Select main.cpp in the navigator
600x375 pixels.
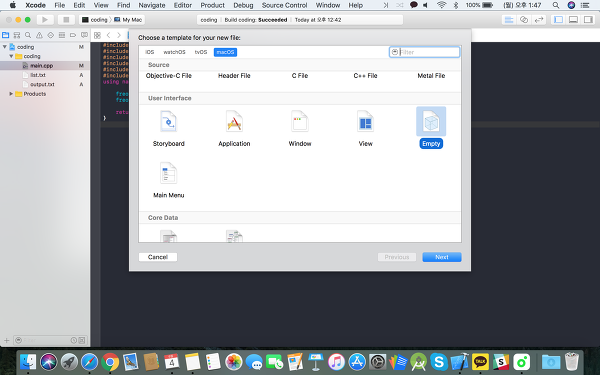point(45,65)
